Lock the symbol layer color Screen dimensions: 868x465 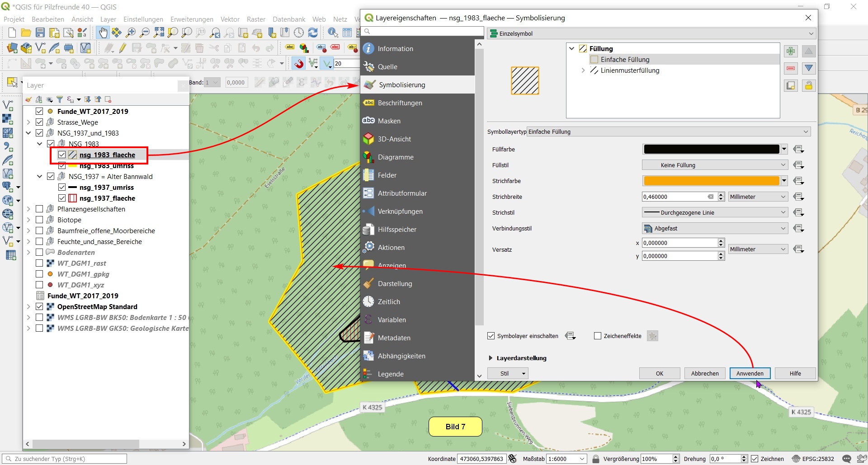808,85
